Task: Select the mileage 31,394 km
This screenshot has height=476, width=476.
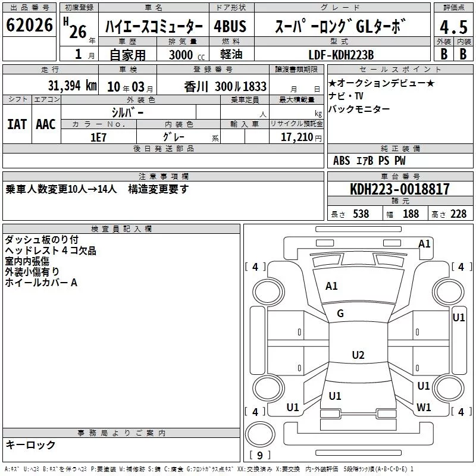Action: [x=73, y=86]
